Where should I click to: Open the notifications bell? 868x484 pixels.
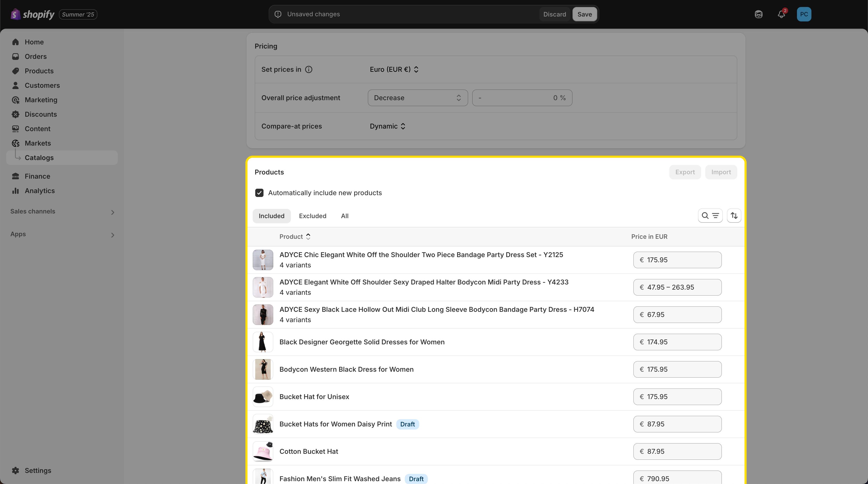pyautogui.click(x=781, y=14)
